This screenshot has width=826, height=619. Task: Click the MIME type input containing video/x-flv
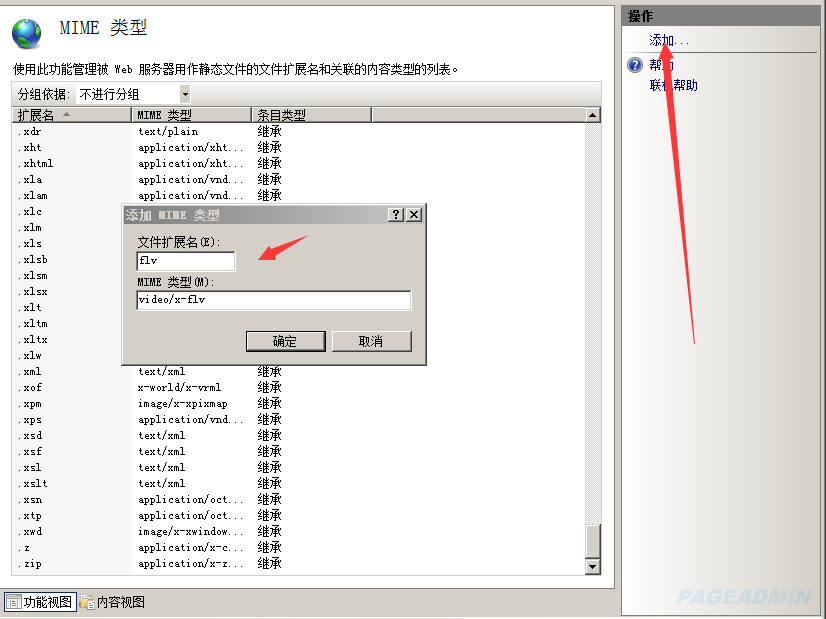tap(273, 300)
